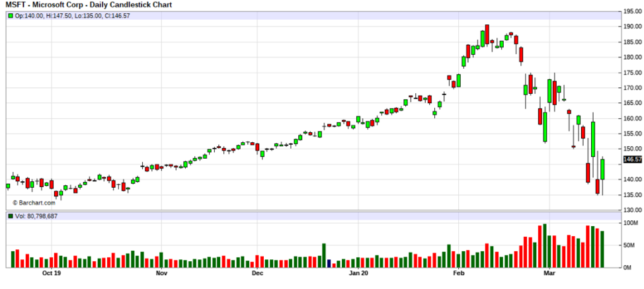Click the 150.00 price axis label
Screen dimensions: 644x289
pos(633,149)
